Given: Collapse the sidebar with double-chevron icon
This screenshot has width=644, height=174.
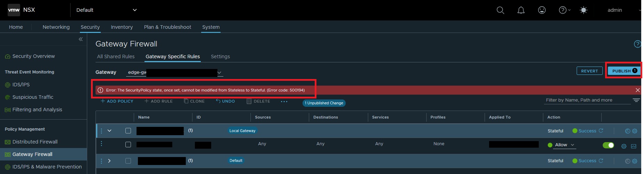Looking at the screenshot, I should pos(81,39).
